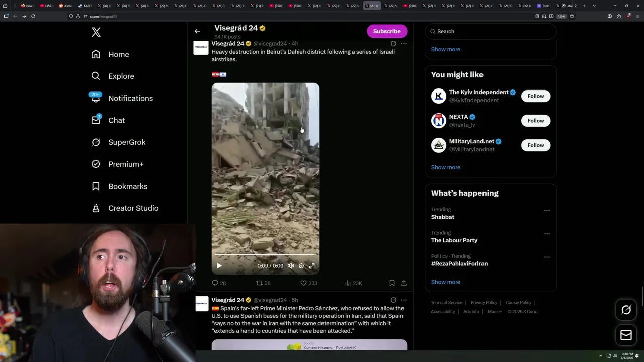Open #RezaPahlaviForIran trending topic
The height and width of the screenshot is (362, 644).
[x=459, y=263]
